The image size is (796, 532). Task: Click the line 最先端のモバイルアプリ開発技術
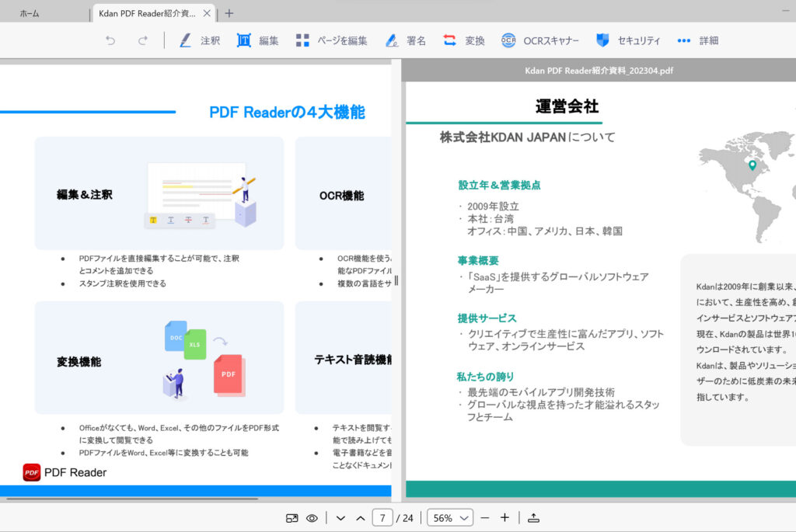click(x=541, y=392)
